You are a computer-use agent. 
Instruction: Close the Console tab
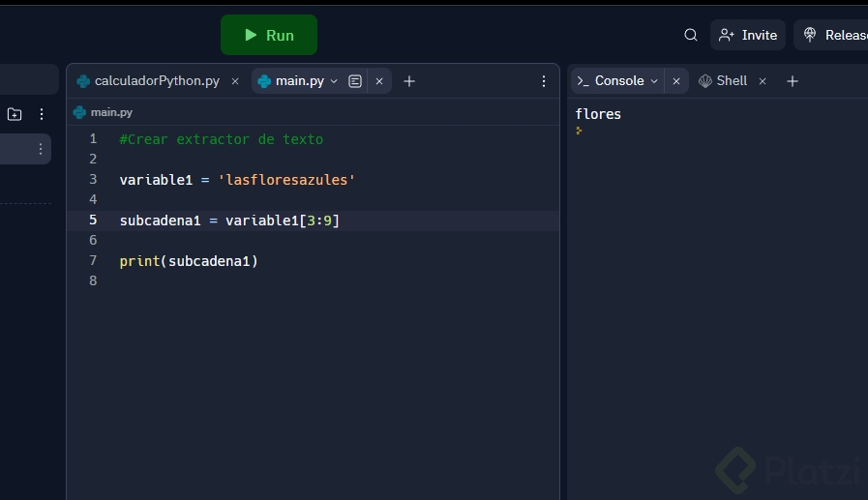click(675, 81)
